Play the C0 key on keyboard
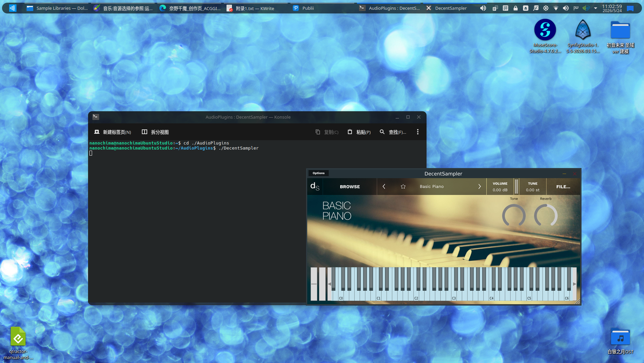Screen dimensions: 644x363 tap(341, 296)
